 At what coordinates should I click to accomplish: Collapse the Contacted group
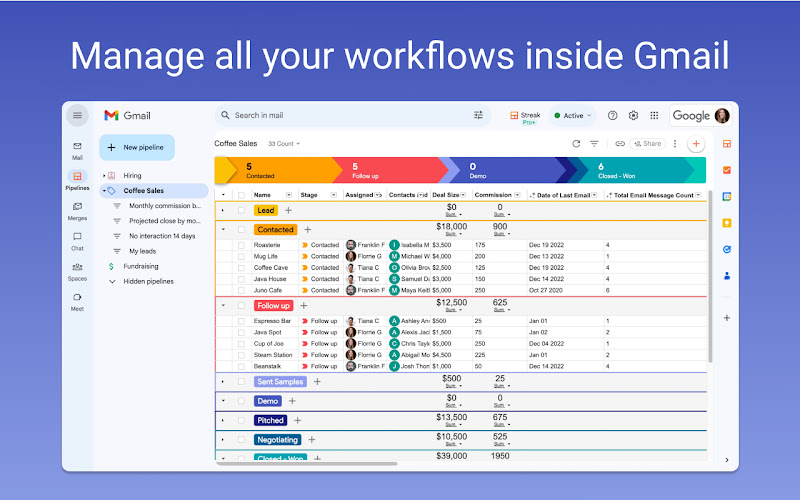click(223, 230)
